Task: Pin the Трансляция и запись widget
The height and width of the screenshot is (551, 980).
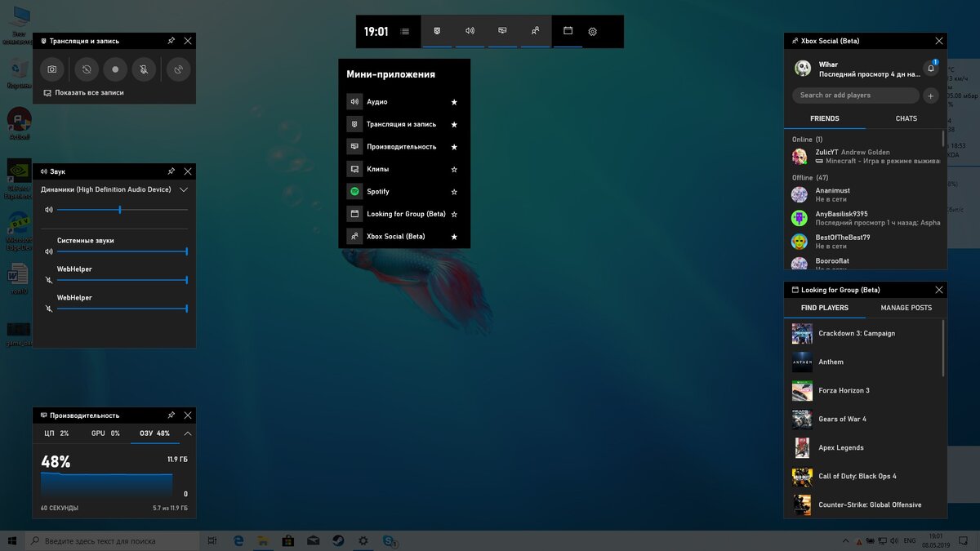Action: point(171,40)
